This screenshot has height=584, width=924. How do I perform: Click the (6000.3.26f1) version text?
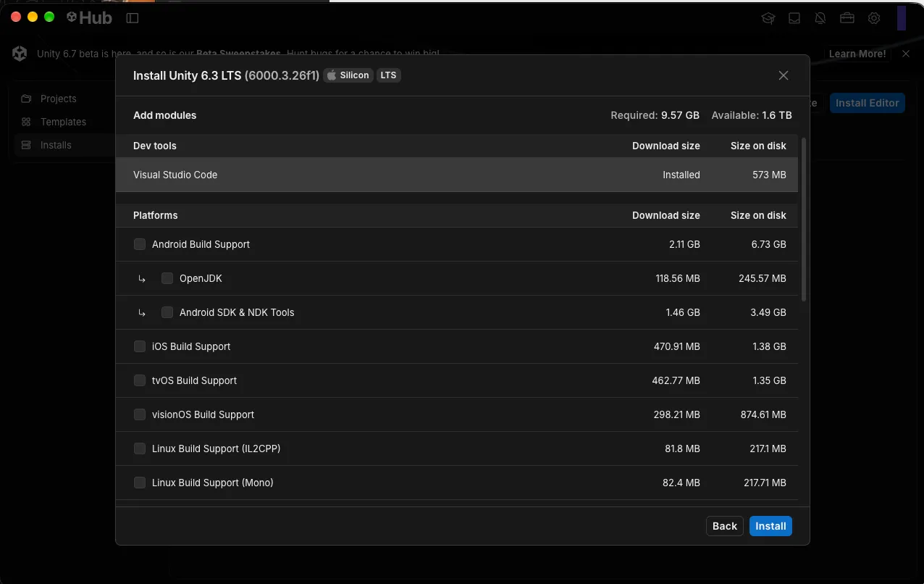tap(282, 75)
